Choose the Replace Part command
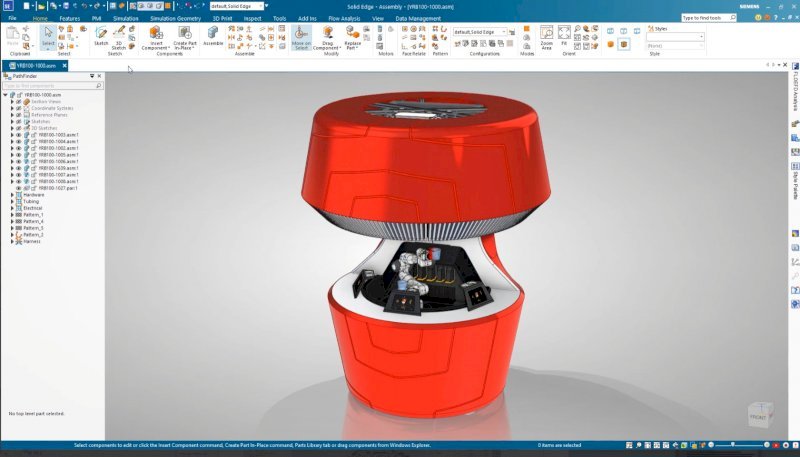 [353, 38]
